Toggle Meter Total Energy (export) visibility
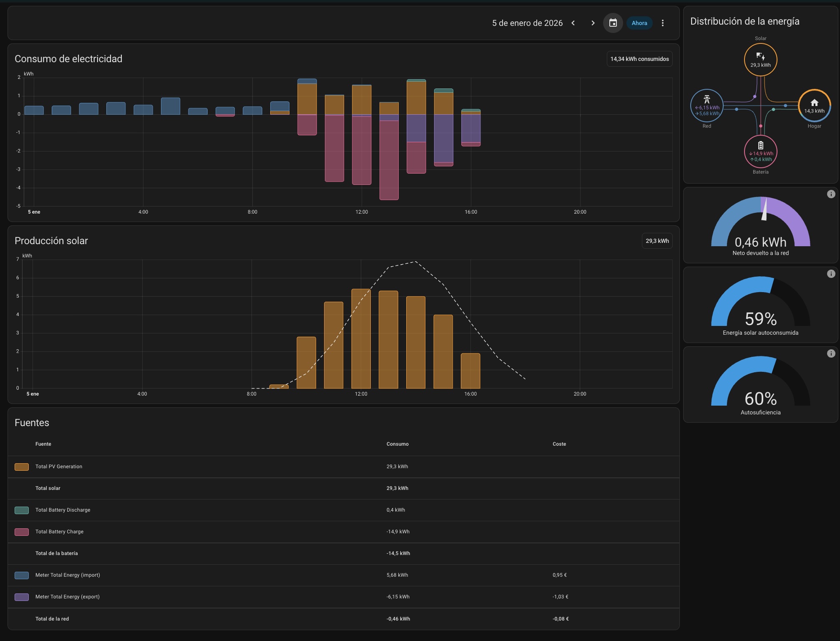Screen dimensions: 840x641 click(x=21, y=597)
